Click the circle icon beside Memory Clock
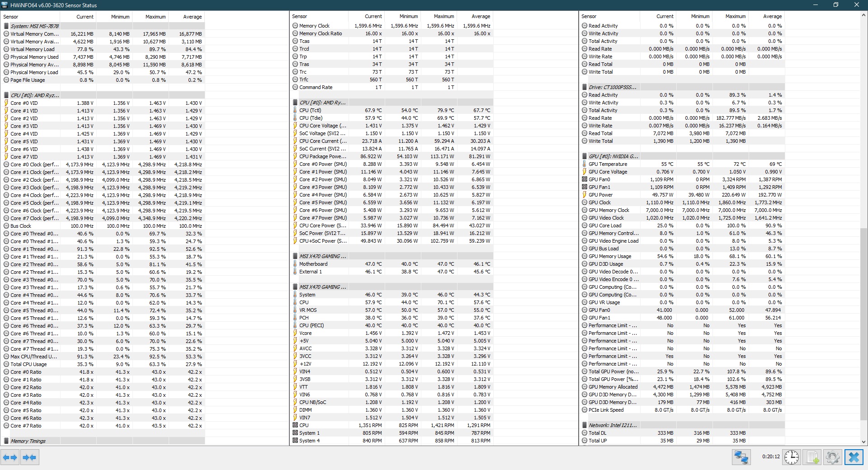This screenshot has height=470, width=868. click(x=295, y=26)
